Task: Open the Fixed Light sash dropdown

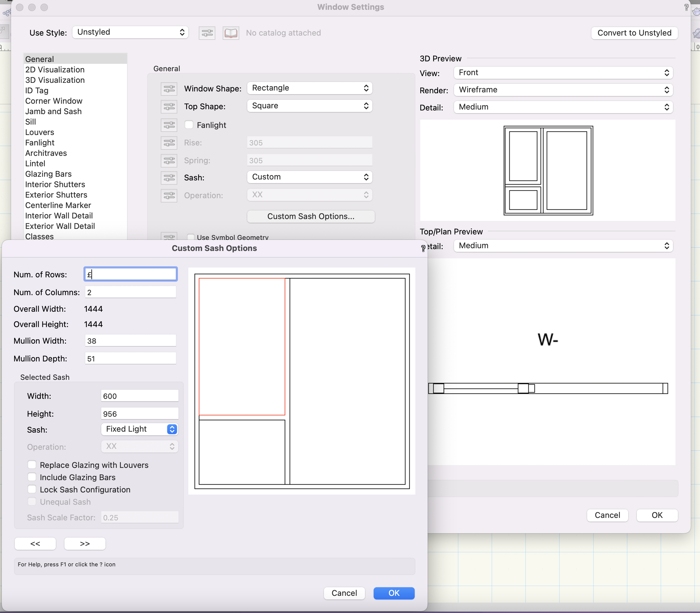Action: click(x=140, y=429)
